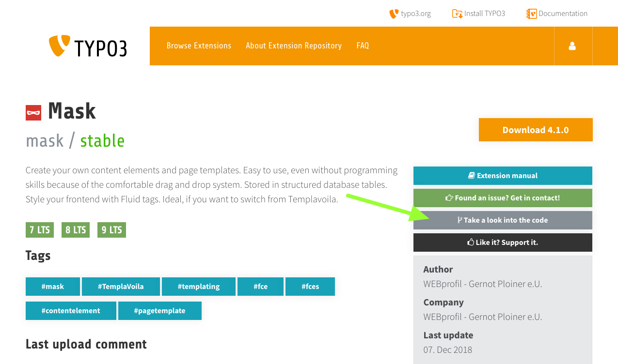Click the red Mask extension icon
Viewport: 618px width, 364px height.
33,113
